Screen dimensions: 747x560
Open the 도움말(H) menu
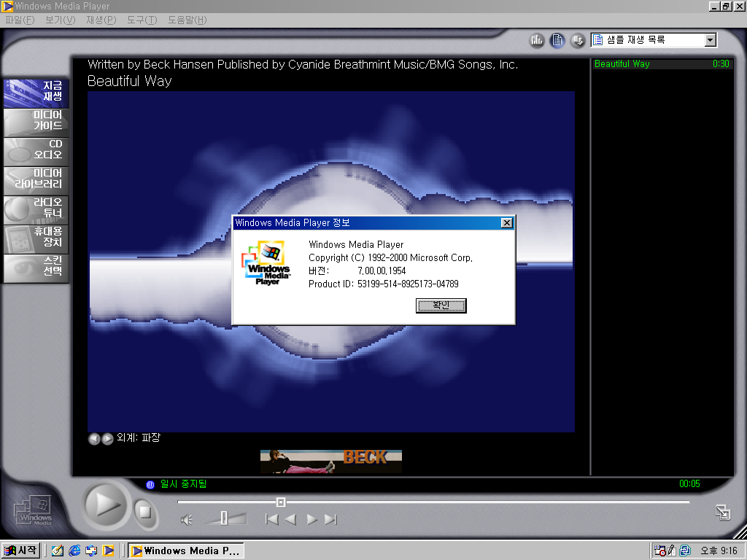(187, 20)
